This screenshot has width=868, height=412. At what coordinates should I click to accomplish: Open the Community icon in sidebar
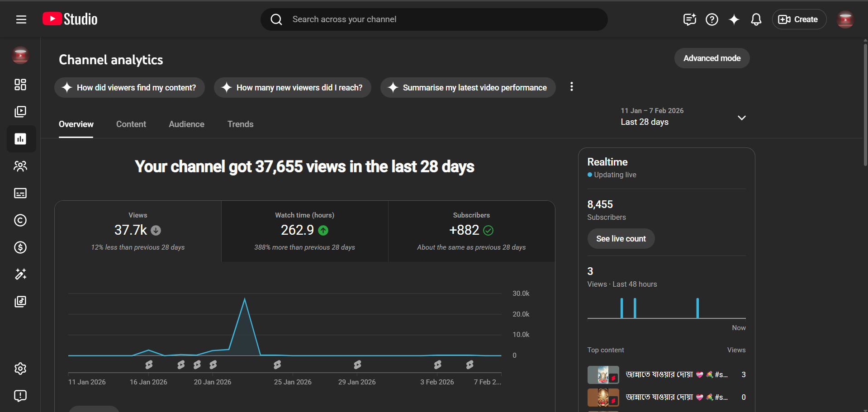(20, 166)
